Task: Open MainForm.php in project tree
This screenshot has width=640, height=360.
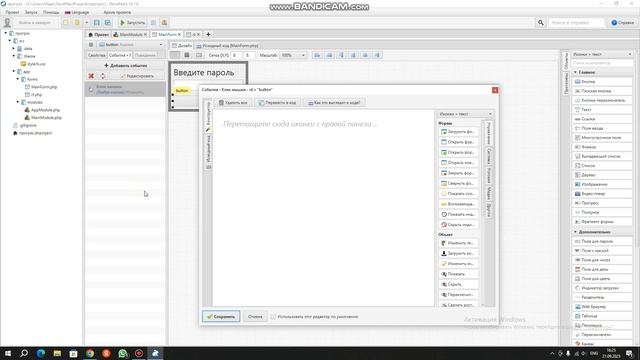Action: [41, 87]
